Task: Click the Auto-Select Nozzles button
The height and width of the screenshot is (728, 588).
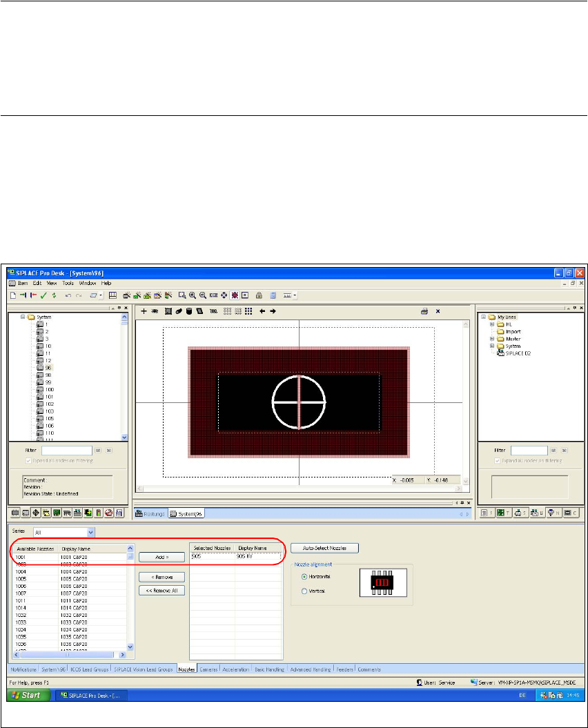Action: click(x=324, y=549)
